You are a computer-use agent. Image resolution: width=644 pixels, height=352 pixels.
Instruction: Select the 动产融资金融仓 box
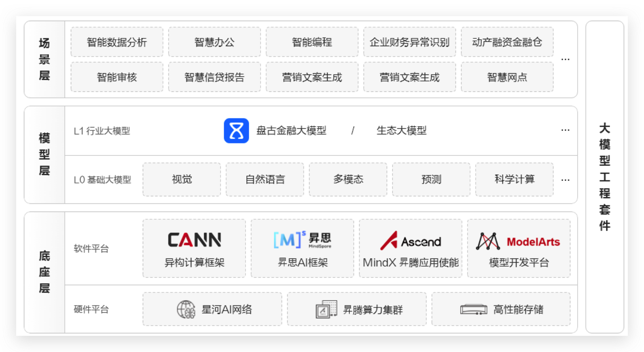(507, 42)
